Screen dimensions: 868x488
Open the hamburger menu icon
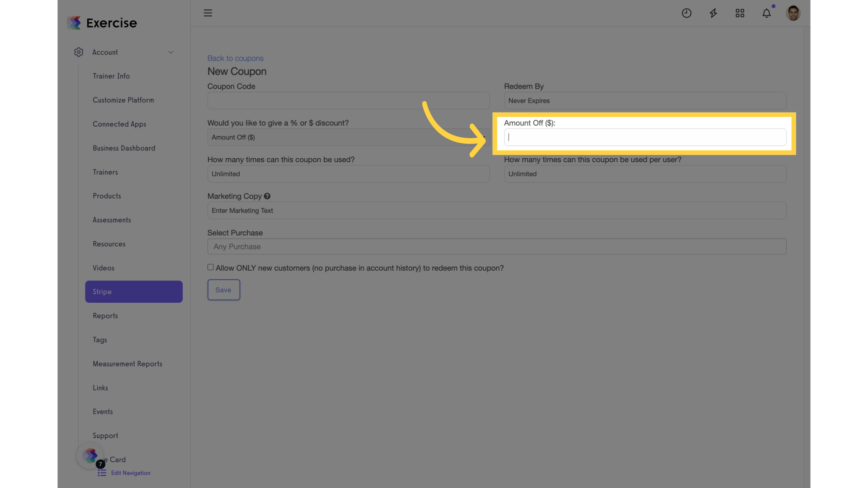pos(208,13)
